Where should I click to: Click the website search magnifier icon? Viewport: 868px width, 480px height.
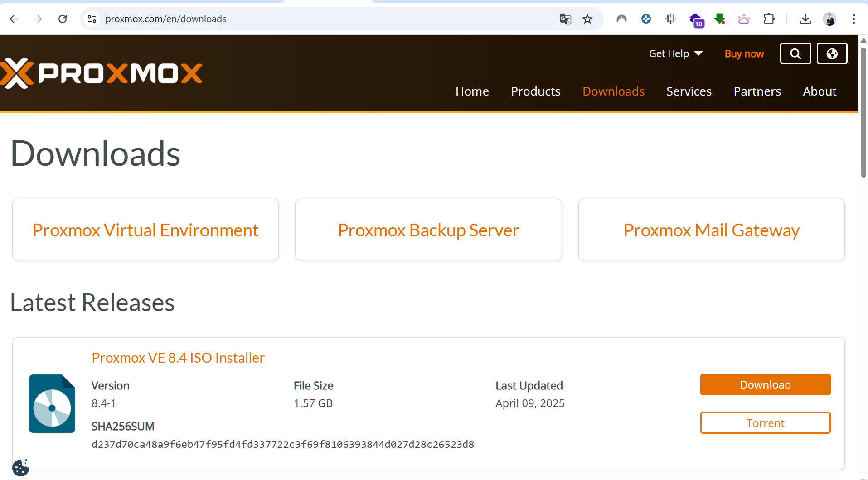pyautogui.click(x=795, y=54)
